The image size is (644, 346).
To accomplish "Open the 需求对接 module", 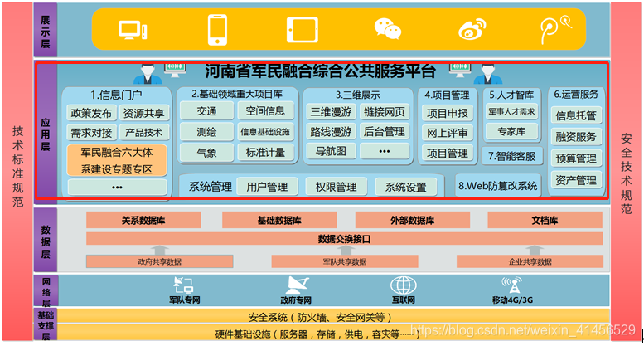I will tap(91, 133).
